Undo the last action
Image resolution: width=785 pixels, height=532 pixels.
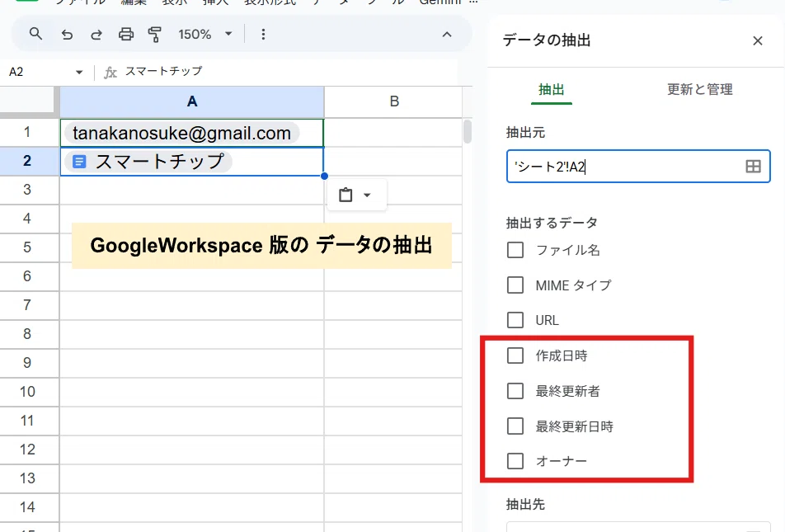coord(67,34)
